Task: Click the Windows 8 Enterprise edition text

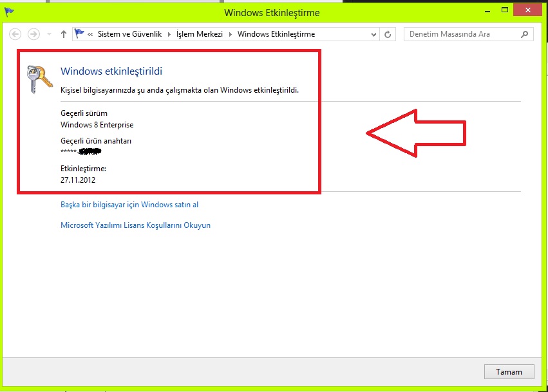Action: [97, 125]
